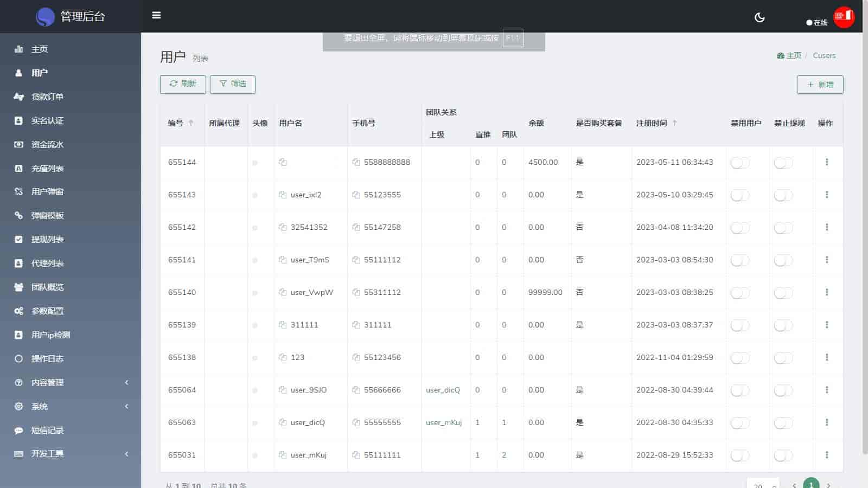Click the 刷新 refresh button
The height and width of the screenshot is (488, 868).
[183, 84]
